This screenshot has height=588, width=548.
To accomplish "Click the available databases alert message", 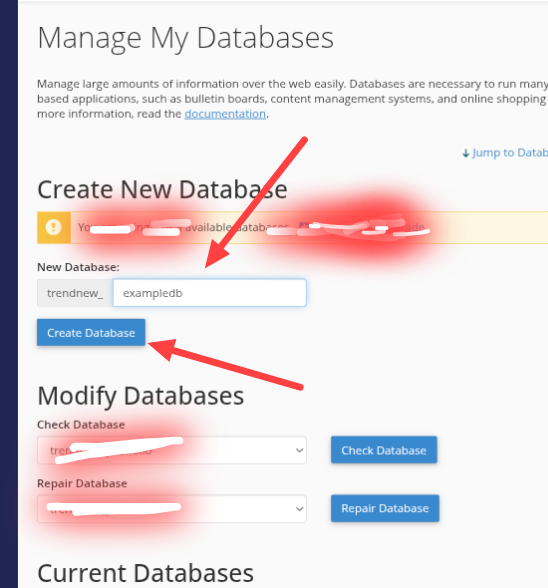I will coord(293,227).
